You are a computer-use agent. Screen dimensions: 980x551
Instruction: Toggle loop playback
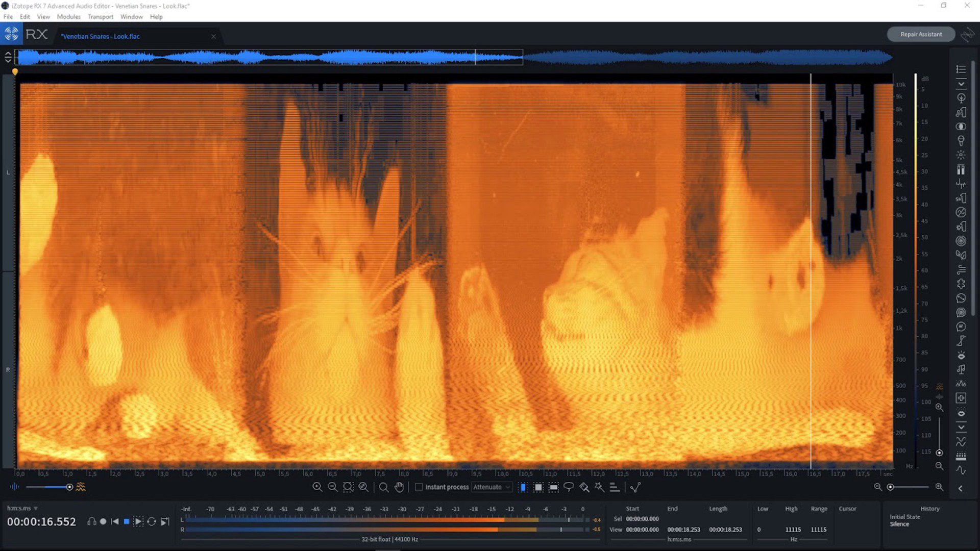152,521
